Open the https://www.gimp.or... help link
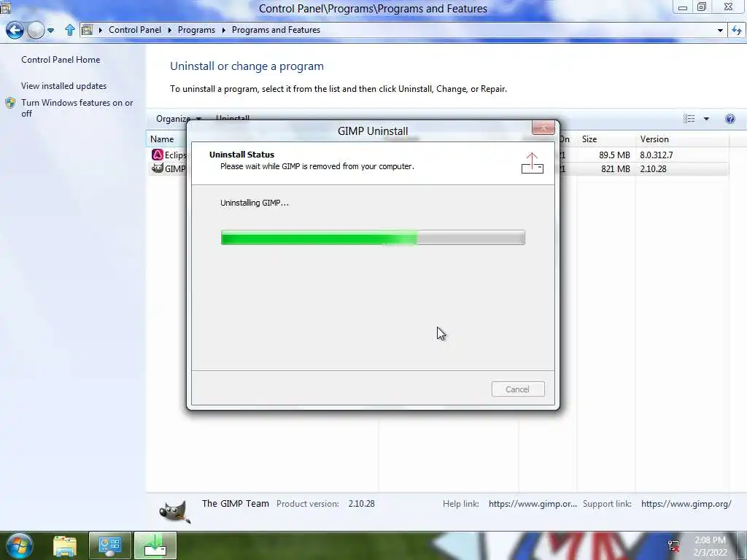This screenshot has width=747, height=560. (533, 503)
